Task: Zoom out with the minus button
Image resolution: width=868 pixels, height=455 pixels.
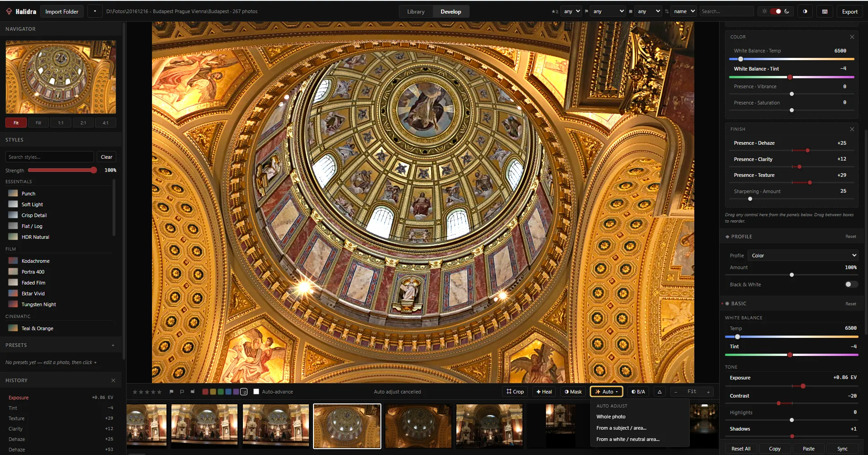Action: [676, 392]
